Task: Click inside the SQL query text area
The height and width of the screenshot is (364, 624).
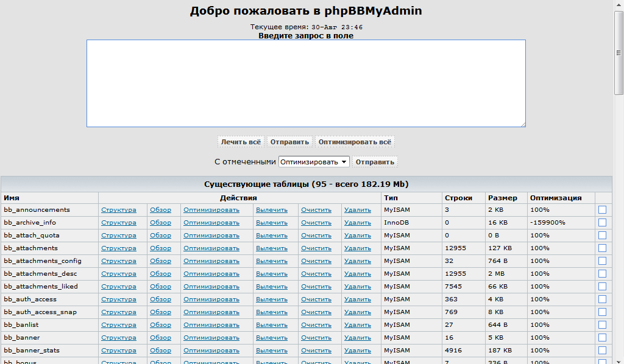Action: click(x=305, y=83)
